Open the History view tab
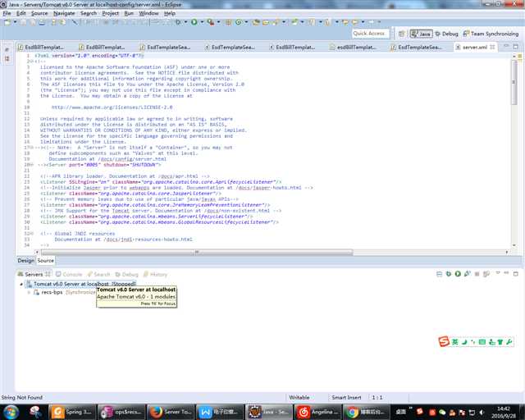This screenshot has width=525, height=420. coord(155,274)
